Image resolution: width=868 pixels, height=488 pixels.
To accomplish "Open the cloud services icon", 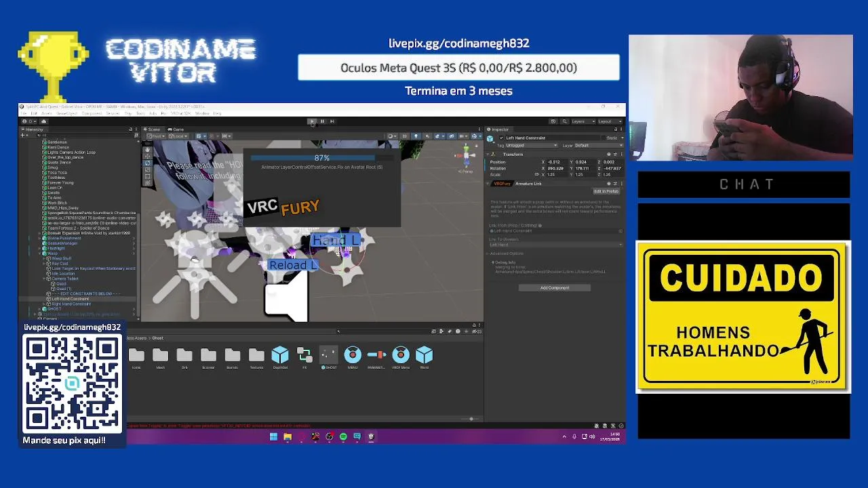I will 44,121.
